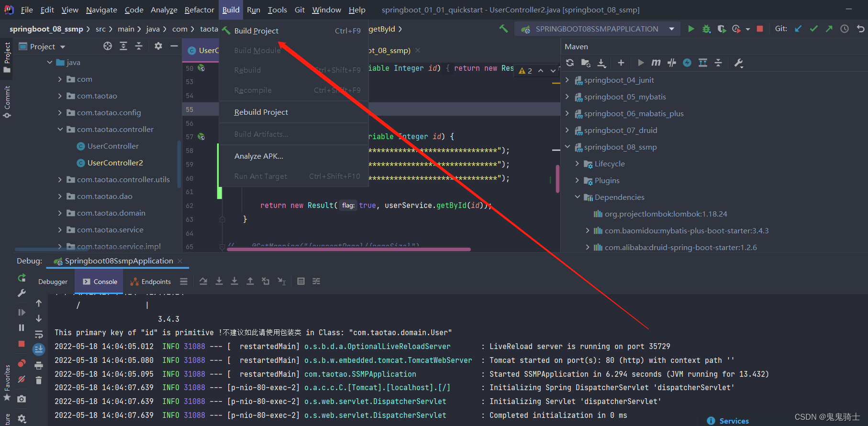Switch to Debugger tab

53,282
